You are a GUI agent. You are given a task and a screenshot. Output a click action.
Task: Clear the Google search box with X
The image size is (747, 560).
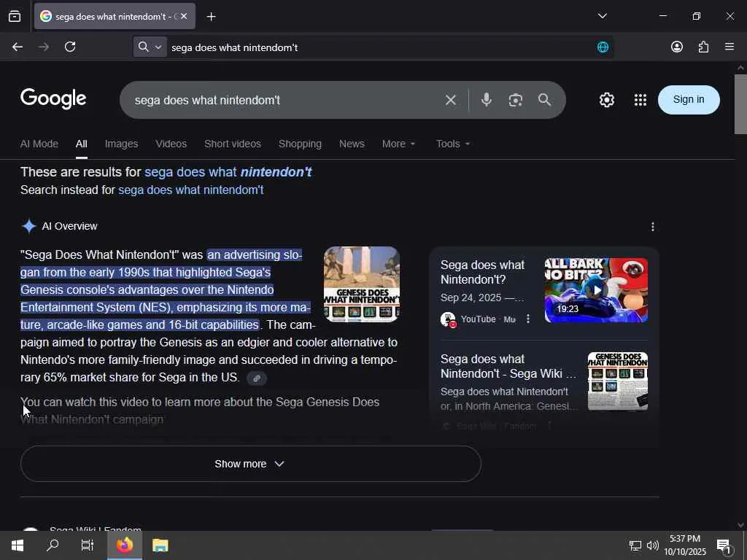[451, 100]
